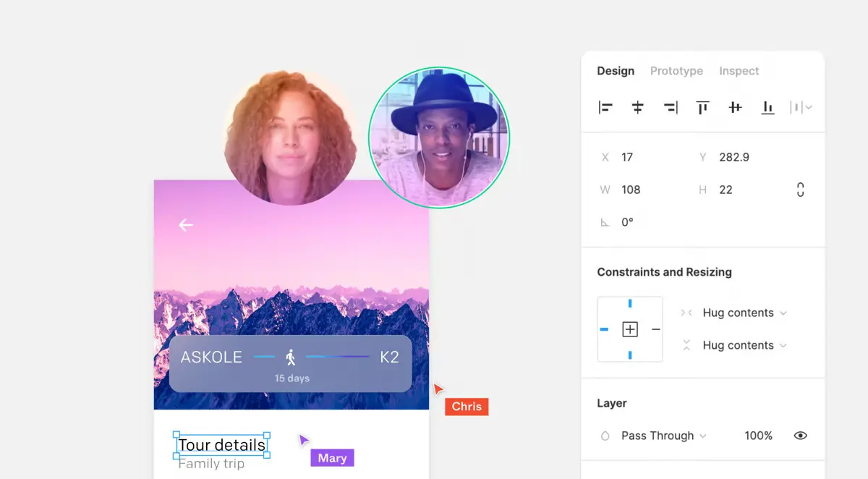The image size is (868, 479).
Task: Switch to the Inspect tab
Action: click(x=739, y=71)
